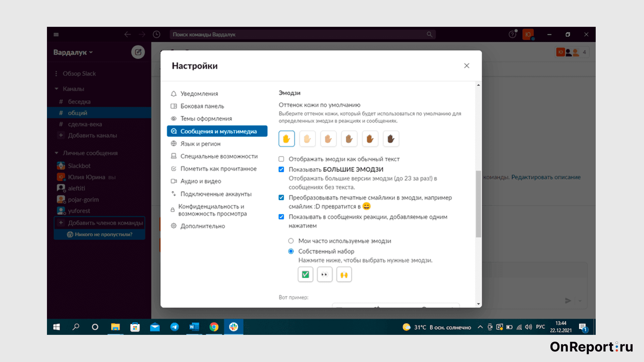The image size is (644, 362).
Task: Select the medium skin tone hand
Action: coord(349,139)
